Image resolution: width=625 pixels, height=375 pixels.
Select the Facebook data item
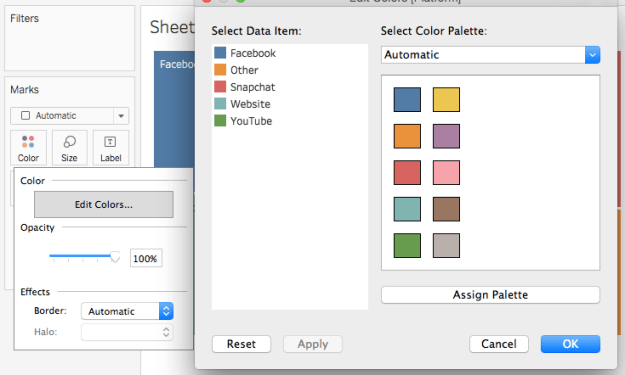pyautogui.click(x=245, y=53)
